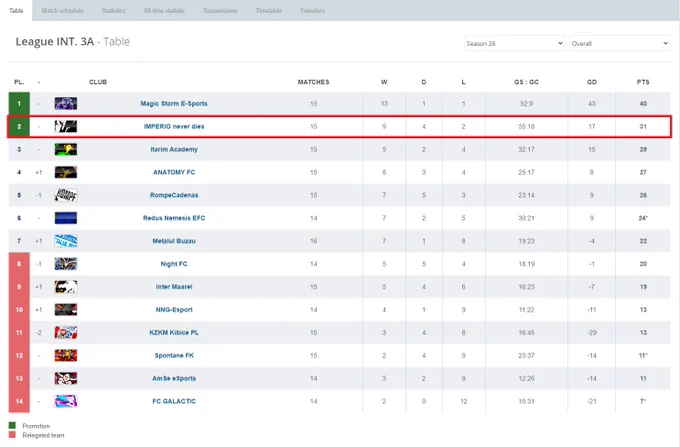This screenshot has width=680, height=447.
Task: Click the Relegated team legend label
Action: point(43,435)
